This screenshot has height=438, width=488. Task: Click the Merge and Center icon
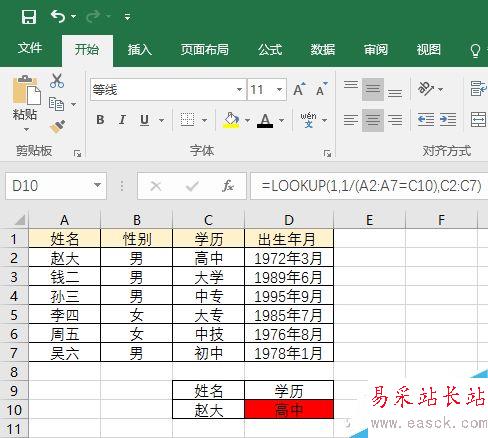[x=479, y=119]
